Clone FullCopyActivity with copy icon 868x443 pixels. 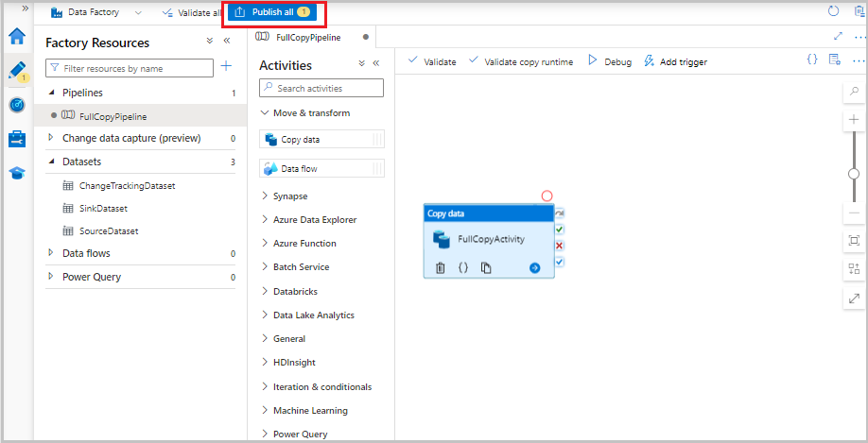(486, 267)
